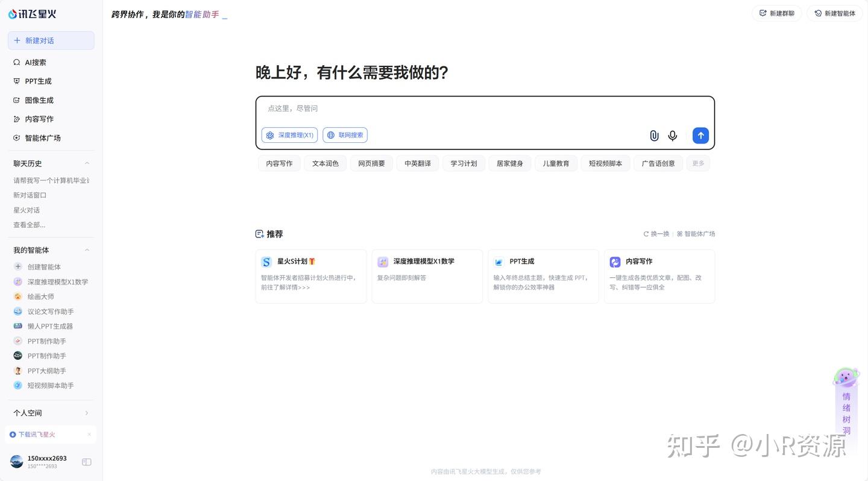Click the microphone voice input icon
The height and width of the screenshot is (481, 868).
[673, 136]
